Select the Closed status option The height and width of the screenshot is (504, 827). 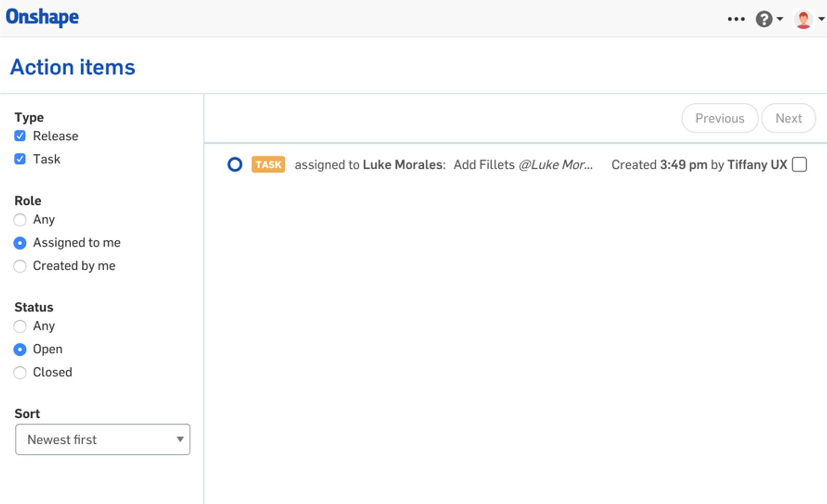[20, 372]
